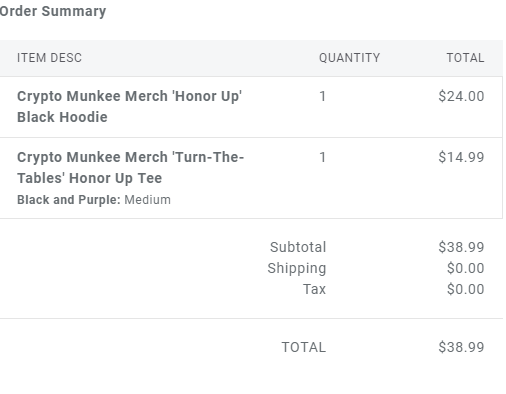Click the Subtotal label
506x394 pixels.
[298, 247]
